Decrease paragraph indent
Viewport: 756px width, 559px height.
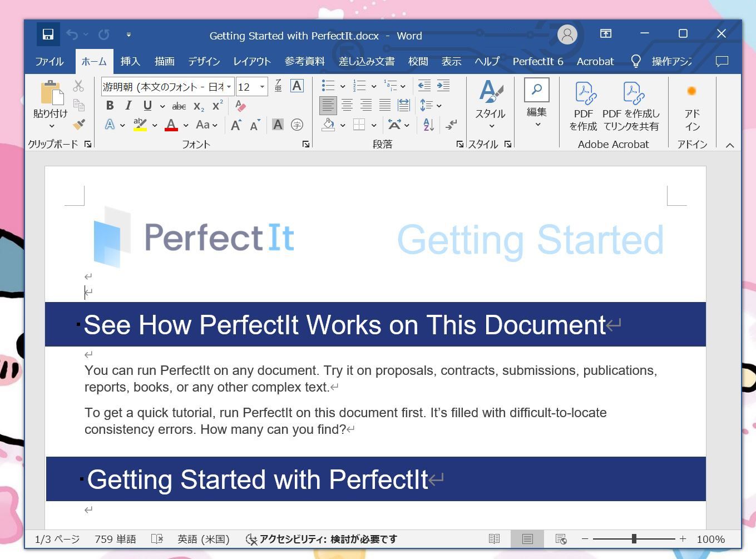point(424,86)
